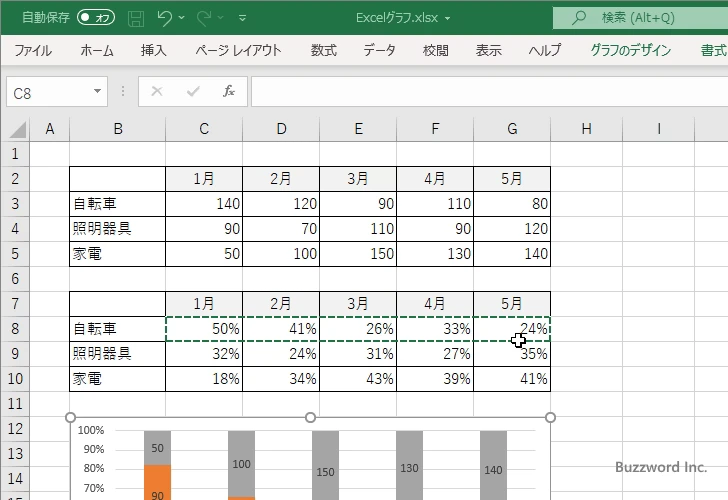Select column H header

586,129
